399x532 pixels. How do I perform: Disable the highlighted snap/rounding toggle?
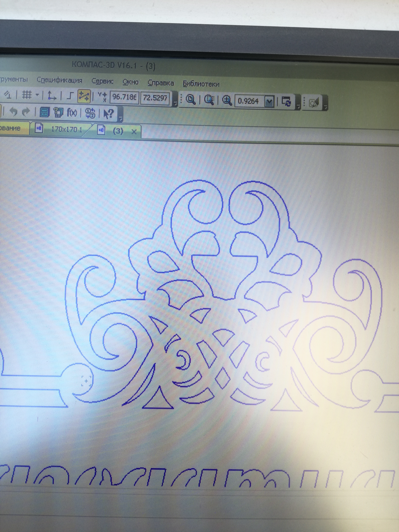pos(84,96)
